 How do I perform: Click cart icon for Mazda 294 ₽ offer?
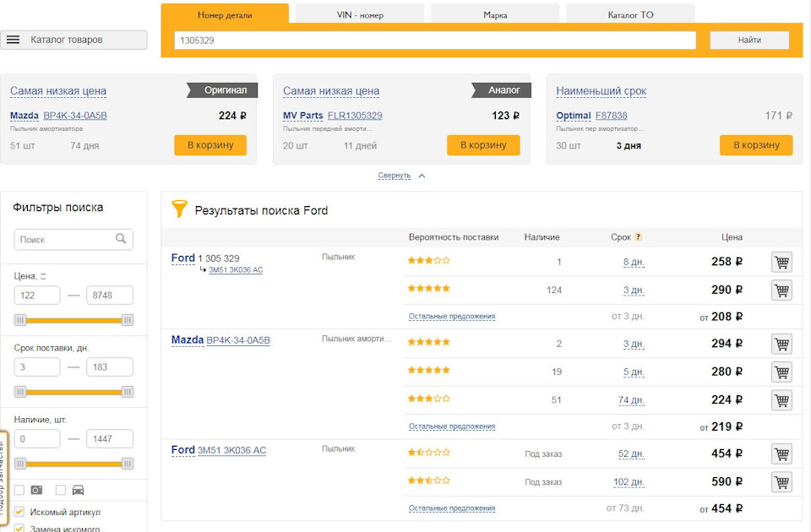781,344
